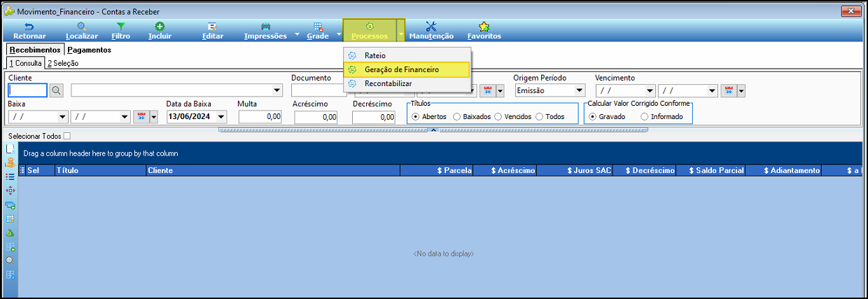Click the Editar toolbar button
Screen dimensions: 868x299
click(213, 31)
